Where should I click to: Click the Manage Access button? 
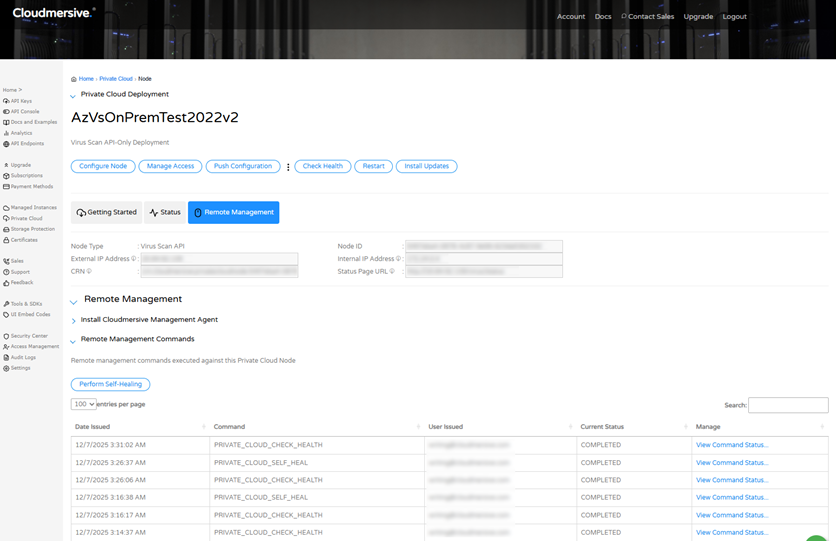coord(171,166)
